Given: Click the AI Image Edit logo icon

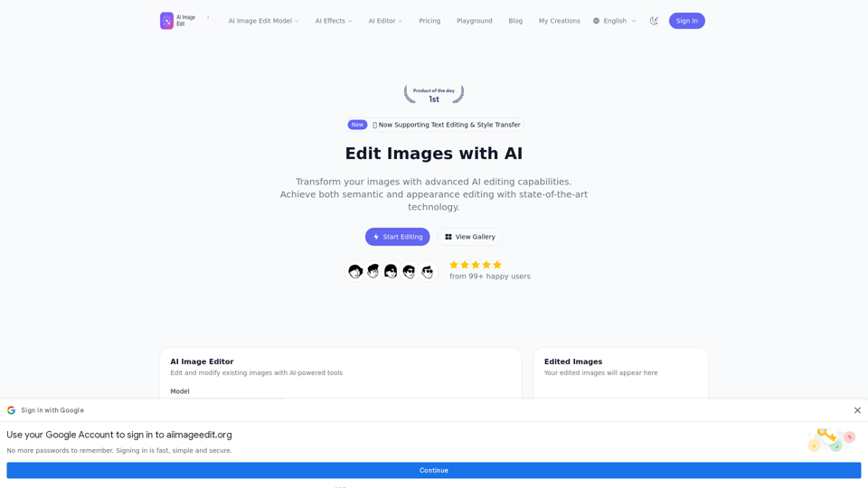Looking at the screenshot, I should tap(166, 21).
